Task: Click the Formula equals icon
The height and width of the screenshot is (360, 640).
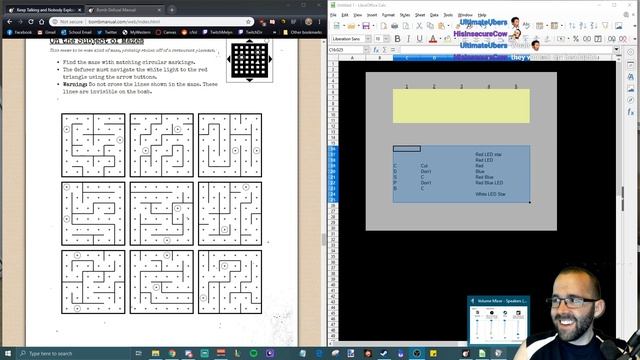Action: pos(392,50)
